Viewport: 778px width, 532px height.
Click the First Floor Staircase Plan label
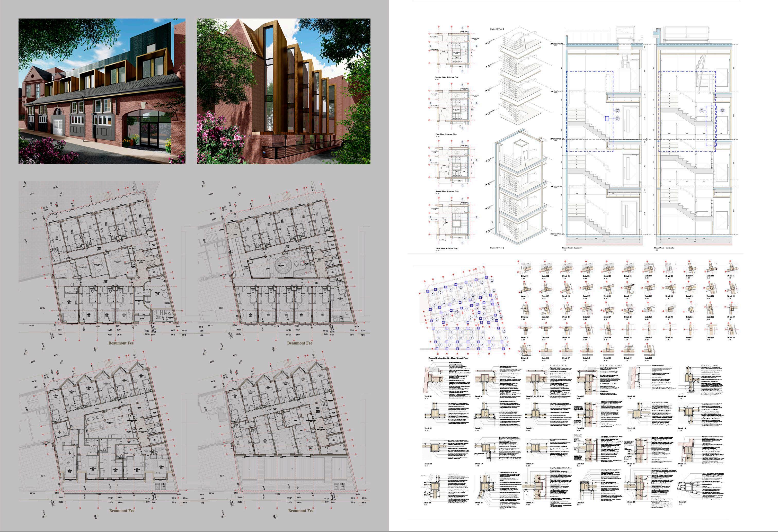(447, 134)
